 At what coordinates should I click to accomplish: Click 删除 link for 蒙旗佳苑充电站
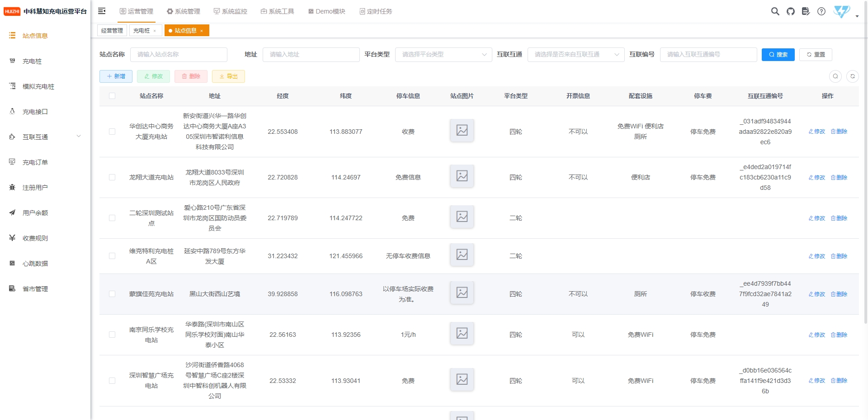[839, 294]
